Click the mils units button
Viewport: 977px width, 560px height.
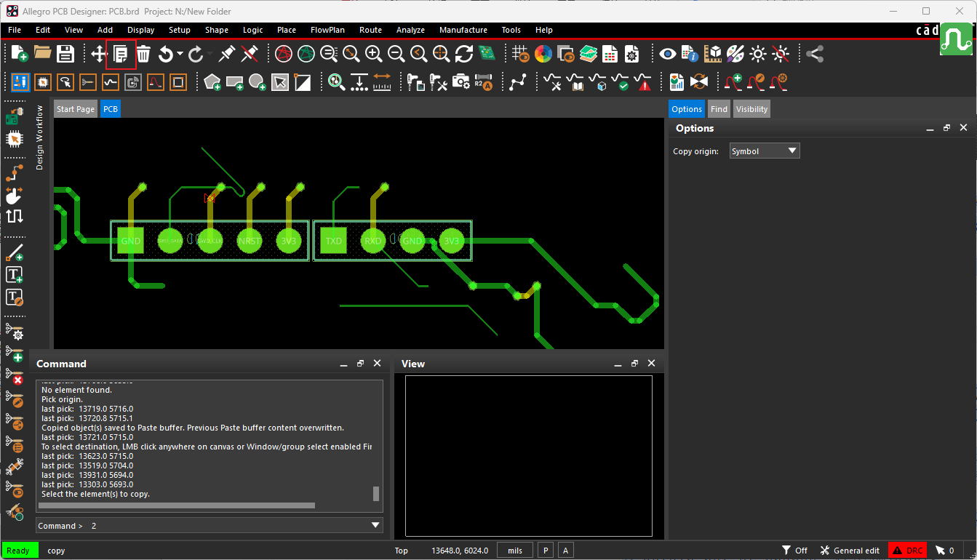(x=515, y=551)
